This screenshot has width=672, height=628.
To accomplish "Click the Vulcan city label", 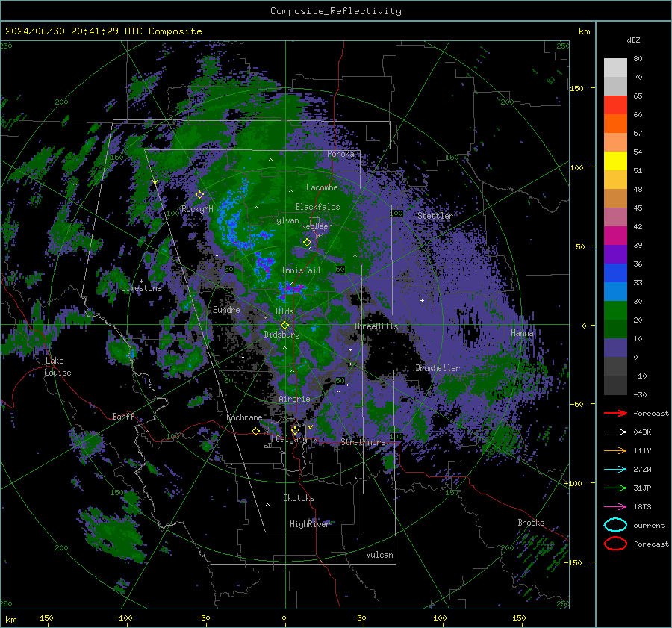I will [379, 555].
